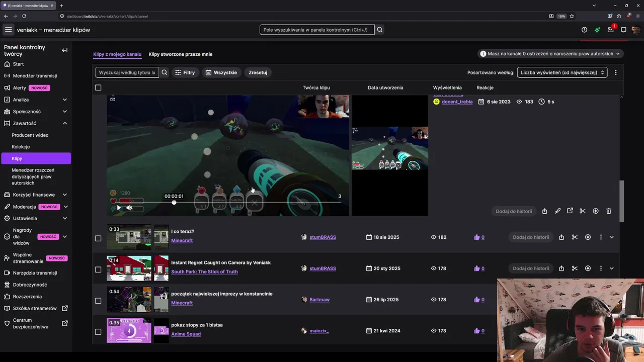
Task: Open more options for "I co teraz?" clip
Action: [x=601, y=237]
